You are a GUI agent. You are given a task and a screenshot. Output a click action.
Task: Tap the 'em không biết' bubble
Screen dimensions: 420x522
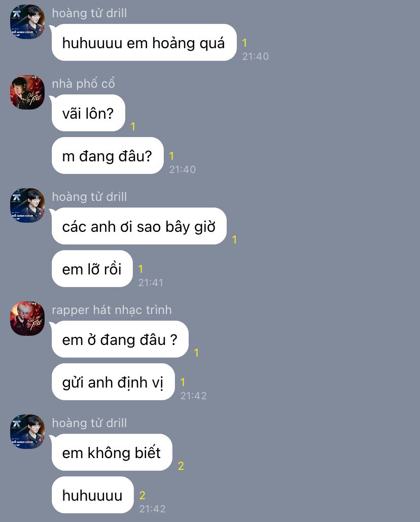[112, 453]
